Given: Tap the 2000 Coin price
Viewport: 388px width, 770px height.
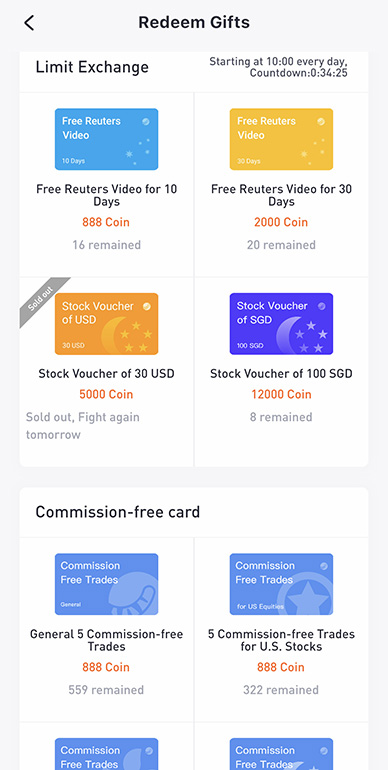Looking at the screenshot, I should [x=281, y=222].
